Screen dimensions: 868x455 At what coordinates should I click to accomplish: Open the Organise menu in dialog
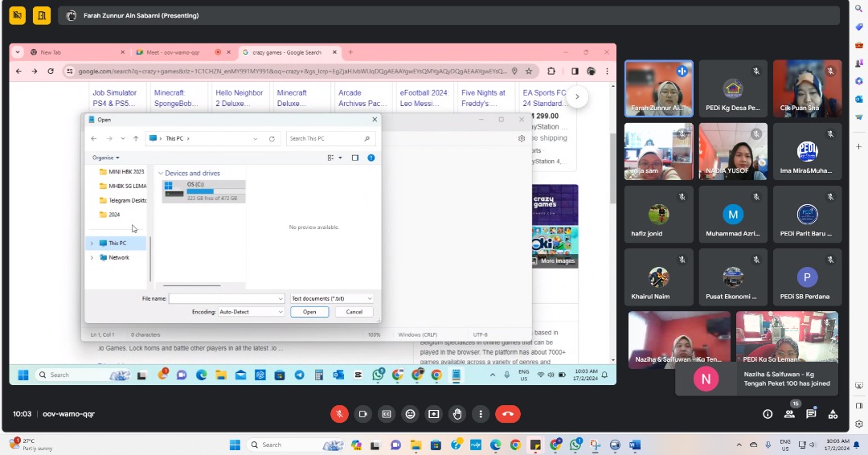(105, 158)
